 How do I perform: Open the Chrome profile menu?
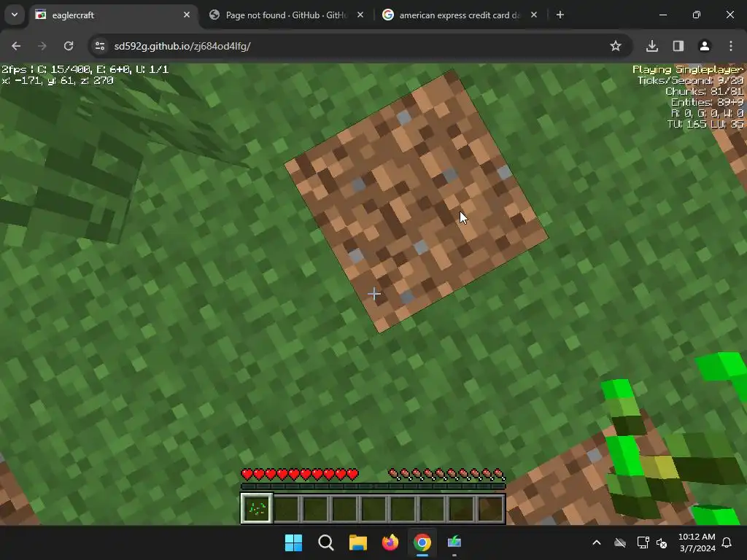click(704, 46)
